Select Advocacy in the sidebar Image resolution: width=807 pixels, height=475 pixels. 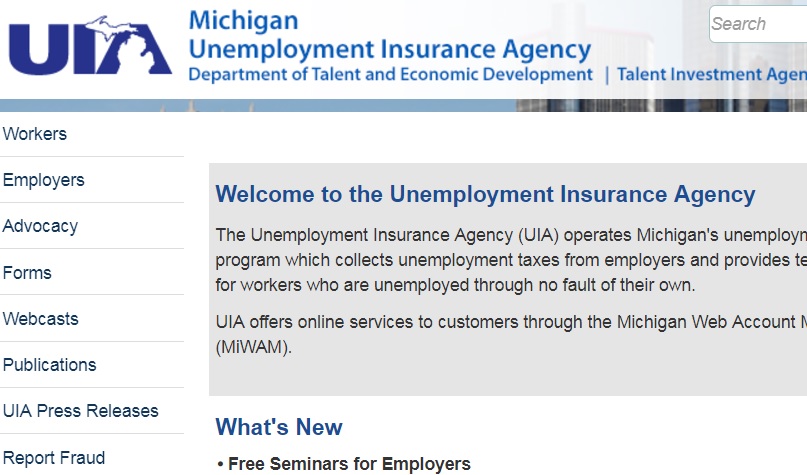click(40, 226)
